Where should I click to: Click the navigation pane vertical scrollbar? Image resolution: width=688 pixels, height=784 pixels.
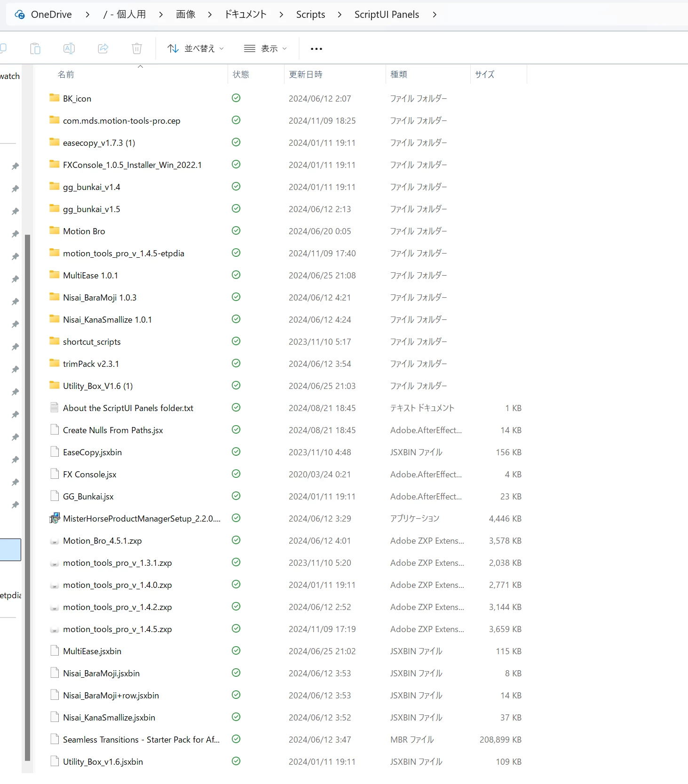pyautogui.click(x=27, y=497)
